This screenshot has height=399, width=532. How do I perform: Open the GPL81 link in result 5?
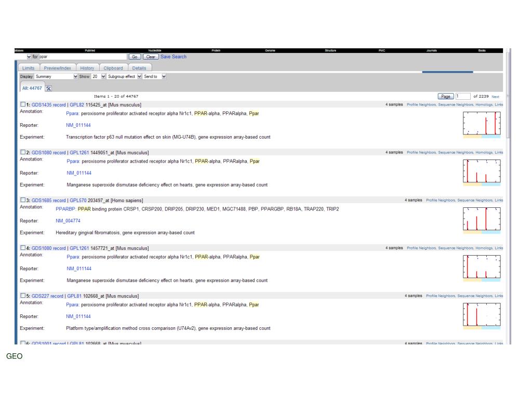[74, 296]
